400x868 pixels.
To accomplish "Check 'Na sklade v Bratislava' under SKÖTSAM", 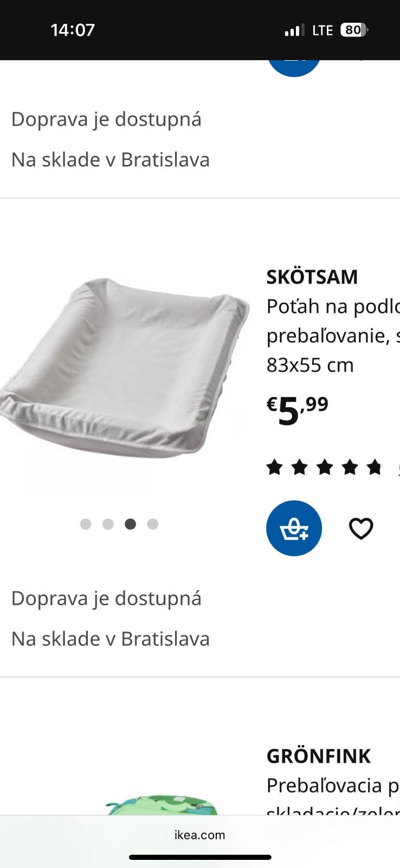I will point(111,639).
